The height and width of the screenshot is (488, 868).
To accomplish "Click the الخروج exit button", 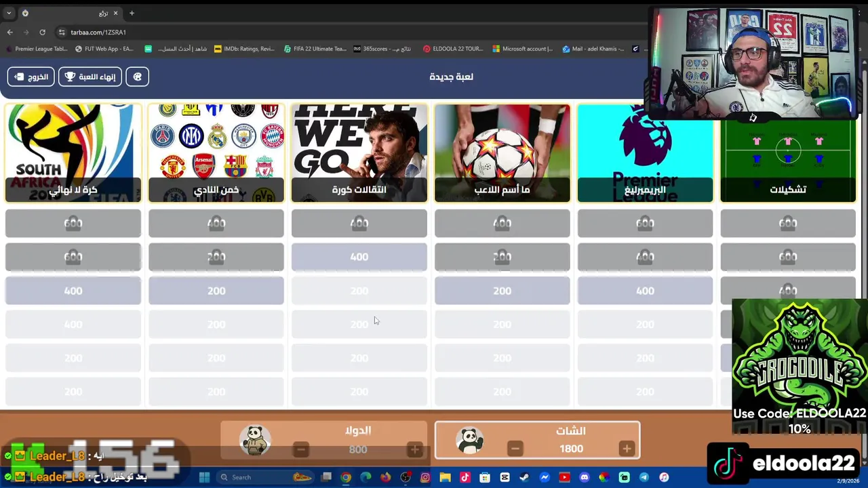I will click(x=31, y=77).
